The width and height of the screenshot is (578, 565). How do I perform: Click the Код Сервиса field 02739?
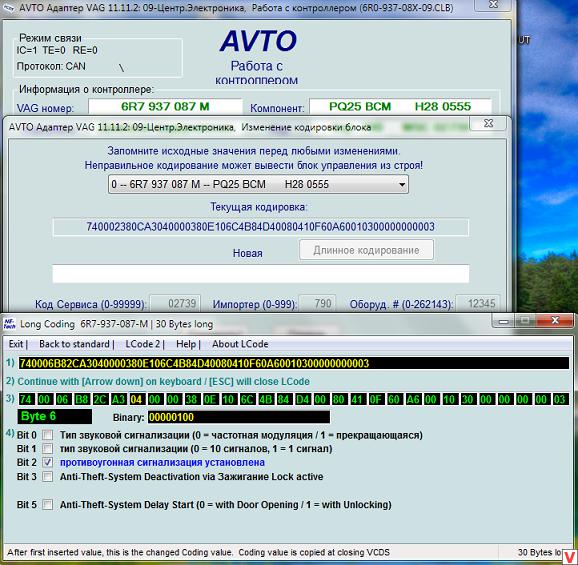(175, 304)
